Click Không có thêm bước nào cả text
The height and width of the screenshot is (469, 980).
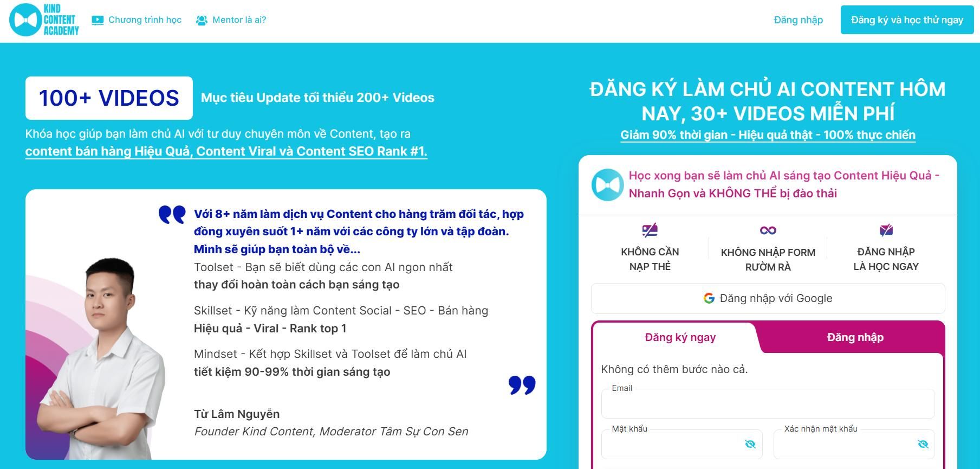click(x=674, y=369)
